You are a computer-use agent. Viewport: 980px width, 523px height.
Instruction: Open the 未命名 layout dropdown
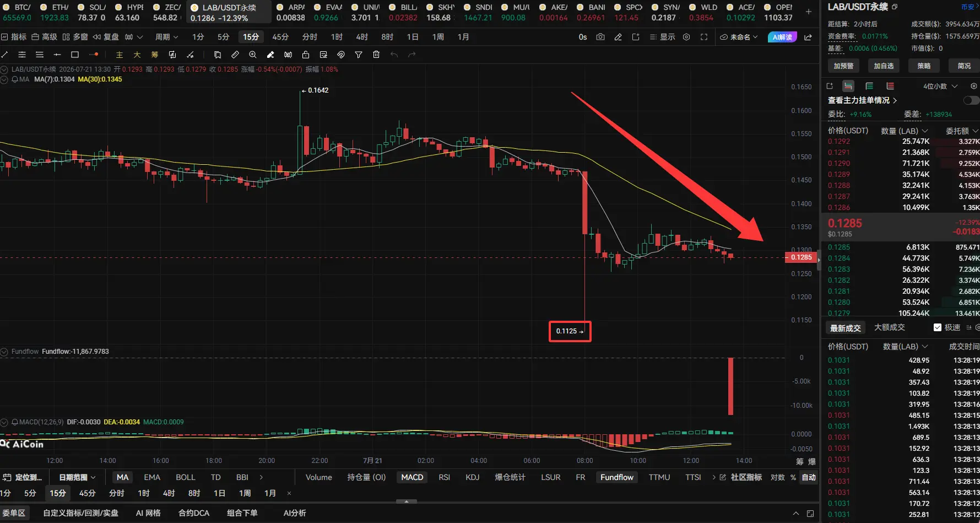(x=739, y=37)
